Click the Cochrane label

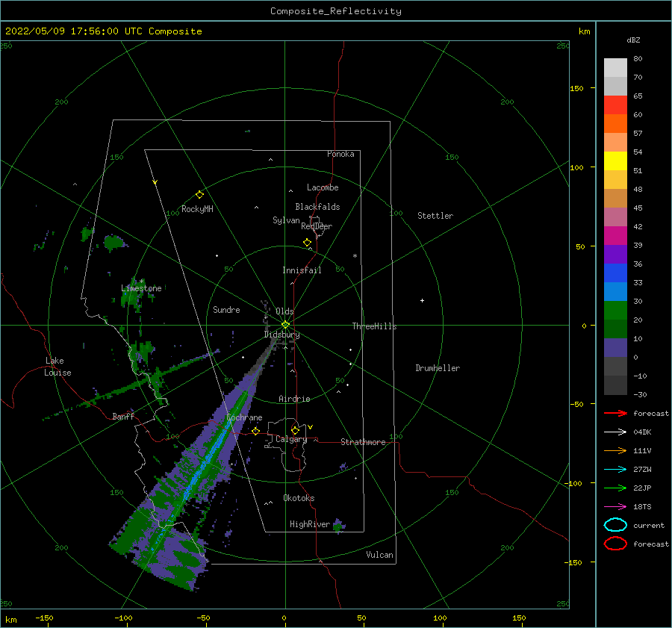point(244,417)
